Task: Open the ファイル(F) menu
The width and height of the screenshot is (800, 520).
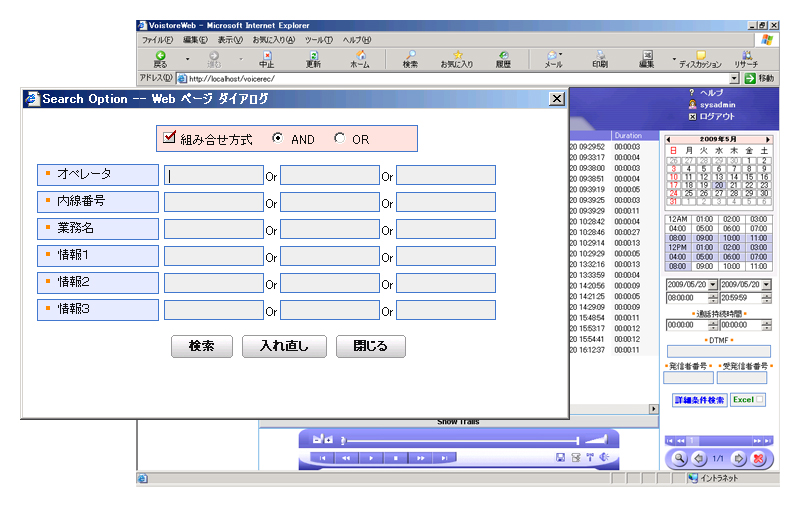Action: 158,39
